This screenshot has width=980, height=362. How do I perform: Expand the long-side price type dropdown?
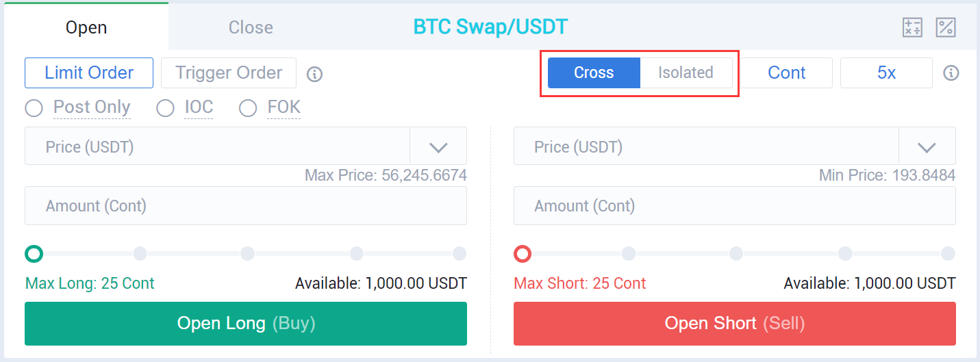pyautogui.click(x=438, y=146)
